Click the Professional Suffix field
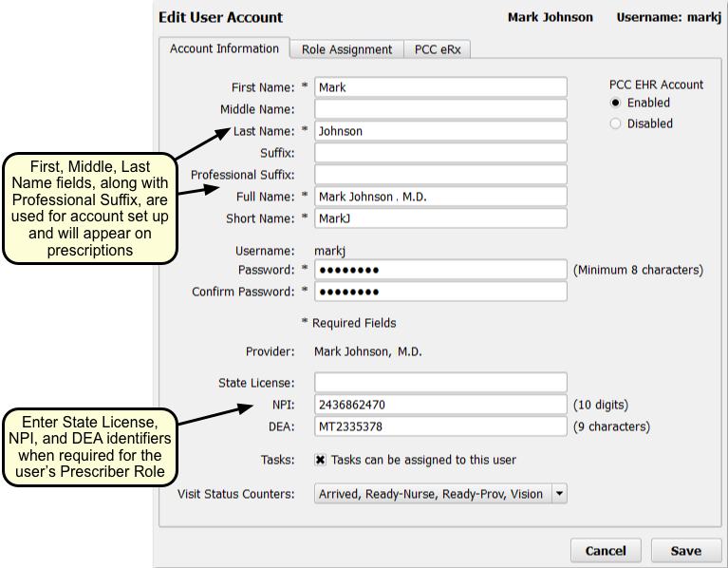The image size is (728, 568). [x=440, y=175]
